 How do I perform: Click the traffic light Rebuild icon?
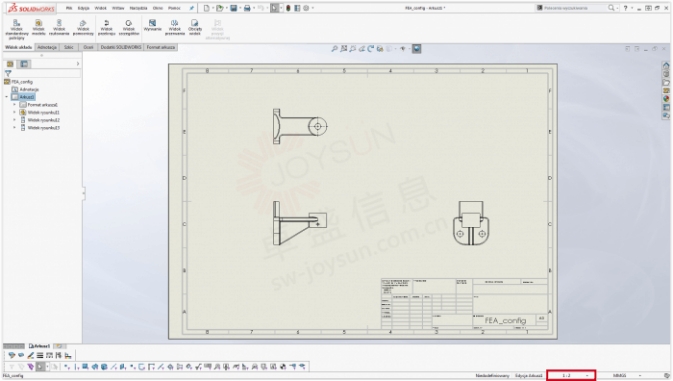pos(288,8)
